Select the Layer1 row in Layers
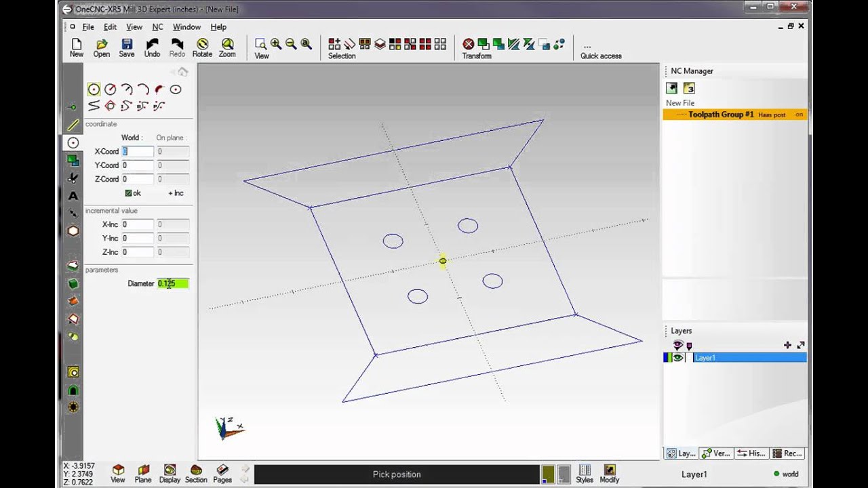This screenshot has height=488, width=868. (x=735, y=357)
